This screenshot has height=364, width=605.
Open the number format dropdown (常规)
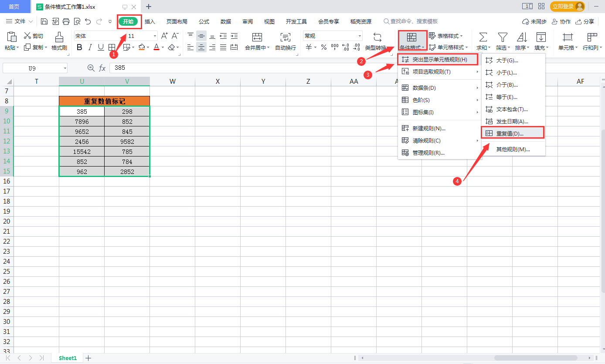coord(360,36)
